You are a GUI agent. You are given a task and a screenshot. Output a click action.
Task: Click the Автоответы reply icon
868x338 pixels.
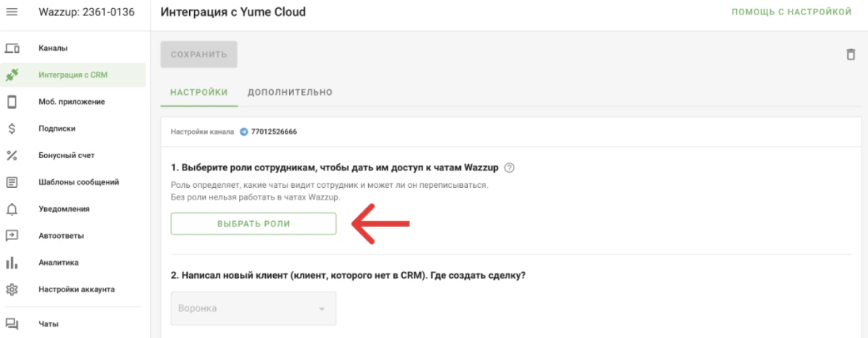click(12, 236)
